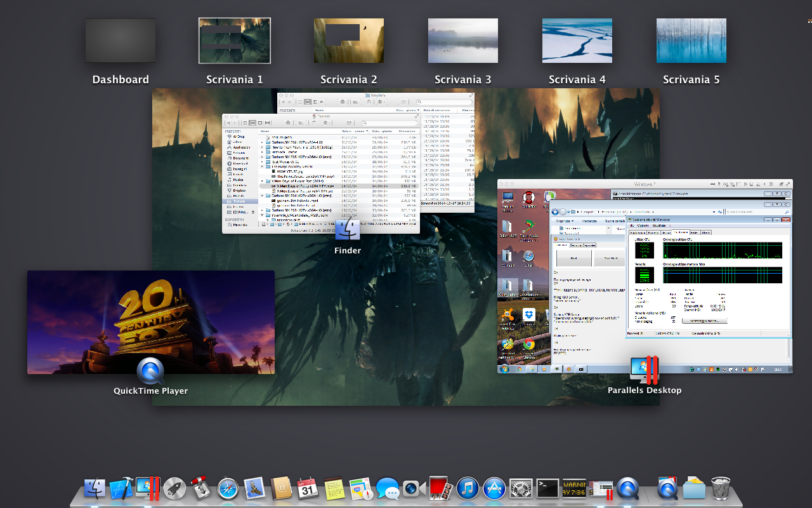Switch to the Dashboard space
This screenshot has height=508, width=812.
[121, 41]
